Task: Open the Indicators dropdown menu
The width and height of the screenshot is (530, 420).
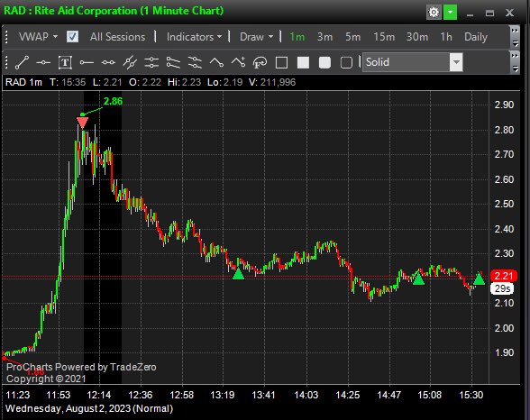Action: point(194,36)
